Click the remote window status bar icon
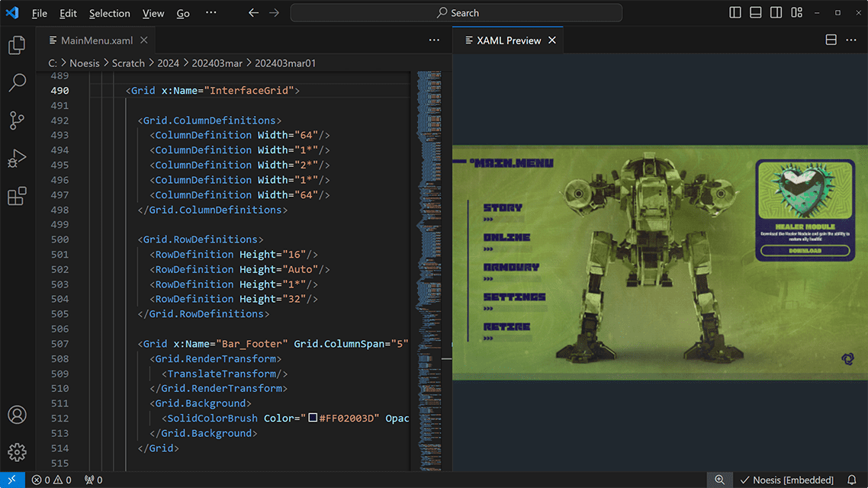 (x=12, y=480)
